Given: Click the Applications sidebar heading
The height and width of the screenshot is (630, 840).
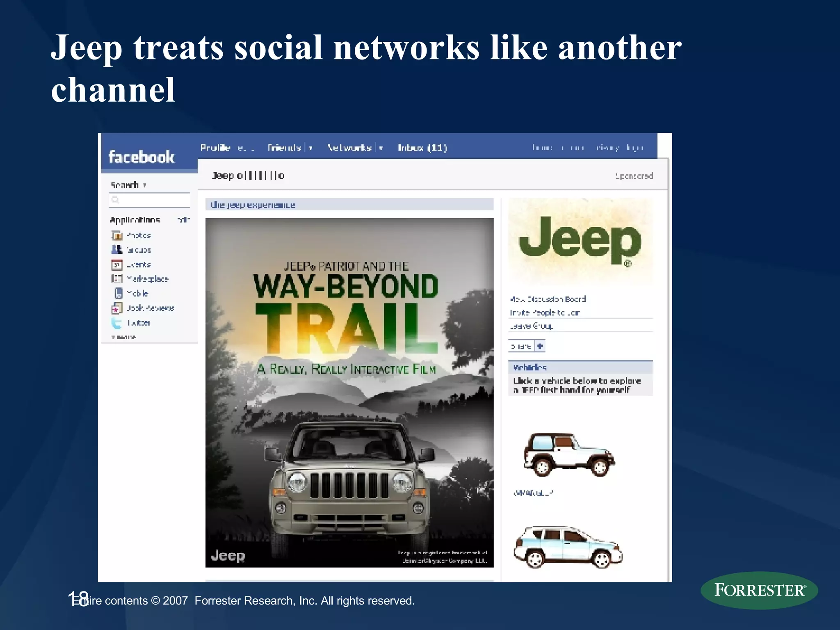Looking at the screenshot, I should click(135, 220).
